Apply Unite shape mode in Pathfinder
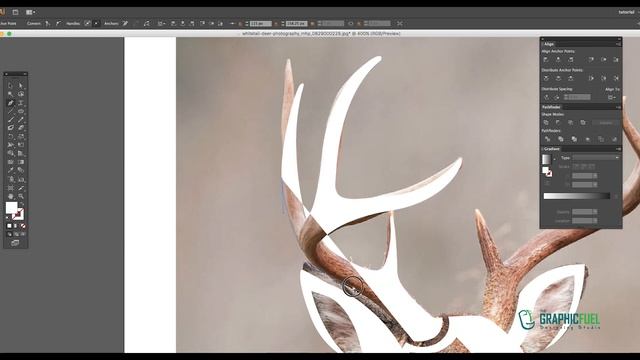 pos(546,122)
